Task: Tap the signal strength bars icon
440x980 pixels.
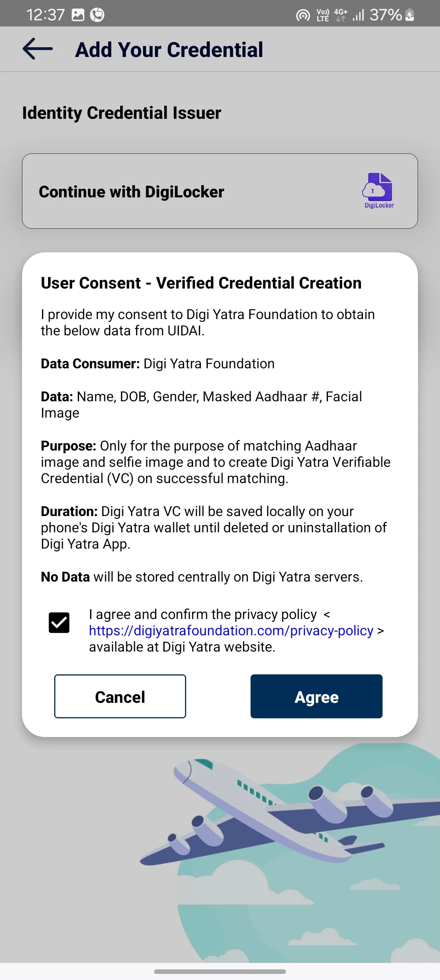Action: pyautogui.click(x=359, y=15)
